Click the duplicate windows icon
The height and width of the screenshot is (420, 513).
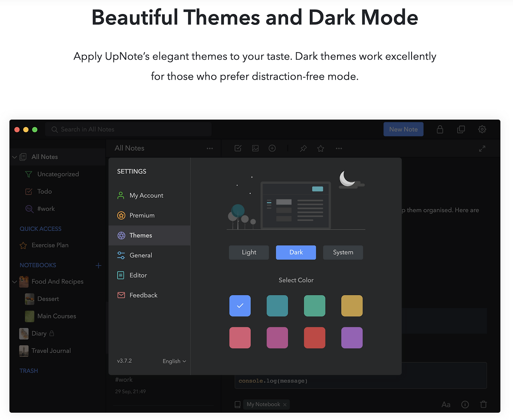click(461, 129)
